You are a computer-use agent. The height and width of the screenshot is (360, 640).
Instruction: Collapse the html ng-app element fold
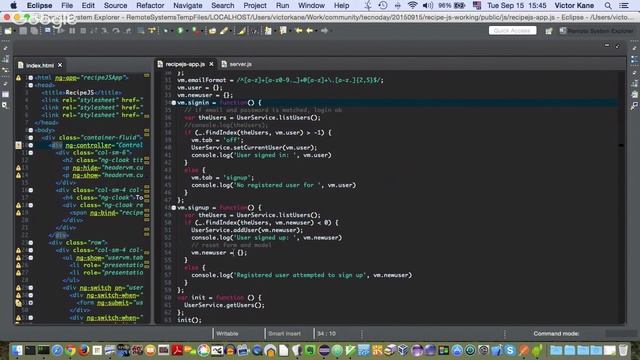[x=31, y=78]
